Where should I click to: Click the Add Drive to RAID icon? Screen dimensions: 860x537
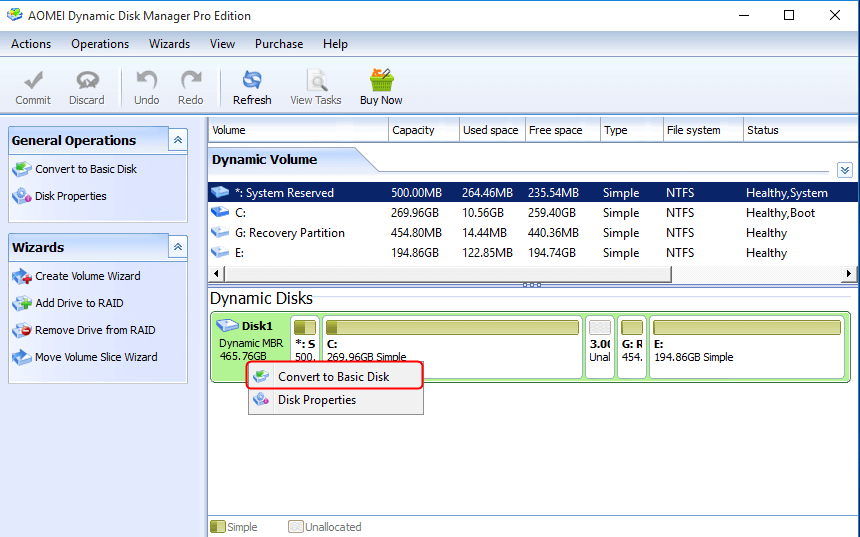22,303
